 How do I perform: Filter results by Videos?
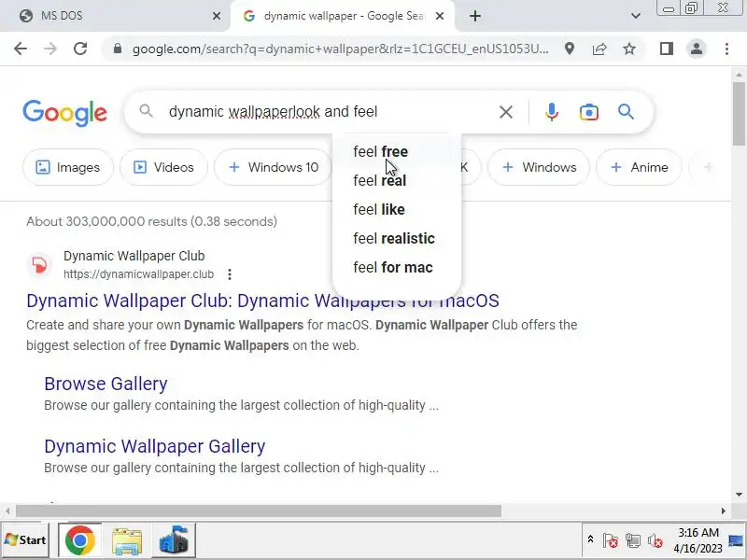(163, 167)
